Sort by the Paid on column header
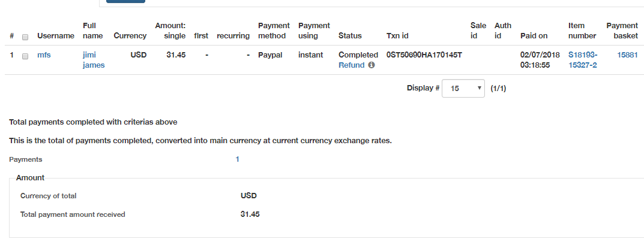This screenshot has width=644, height=245. [x=534, y=36]
